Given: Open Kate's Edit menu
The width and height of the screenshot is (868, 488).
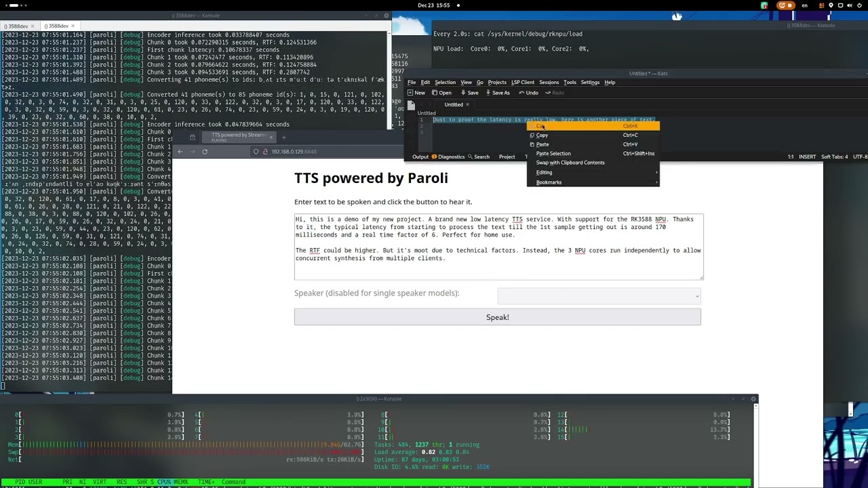Looking at the screenshot, I should pos(425,83).
